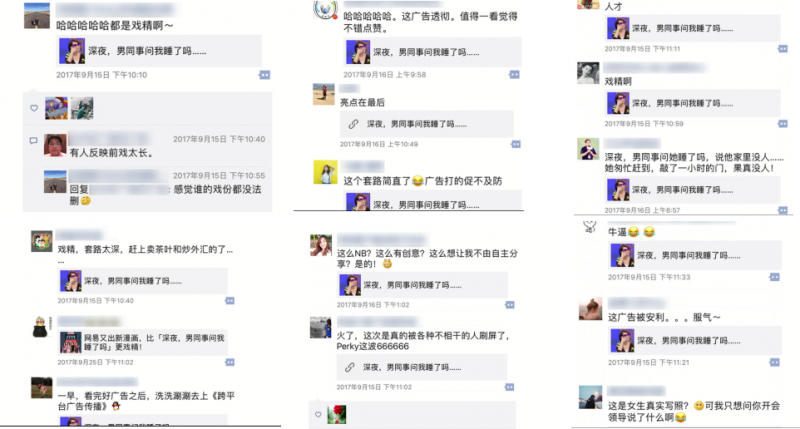Open shared article below 这广告被安利 post
This screenshot has height=429, width=800.
click(695, 341)
